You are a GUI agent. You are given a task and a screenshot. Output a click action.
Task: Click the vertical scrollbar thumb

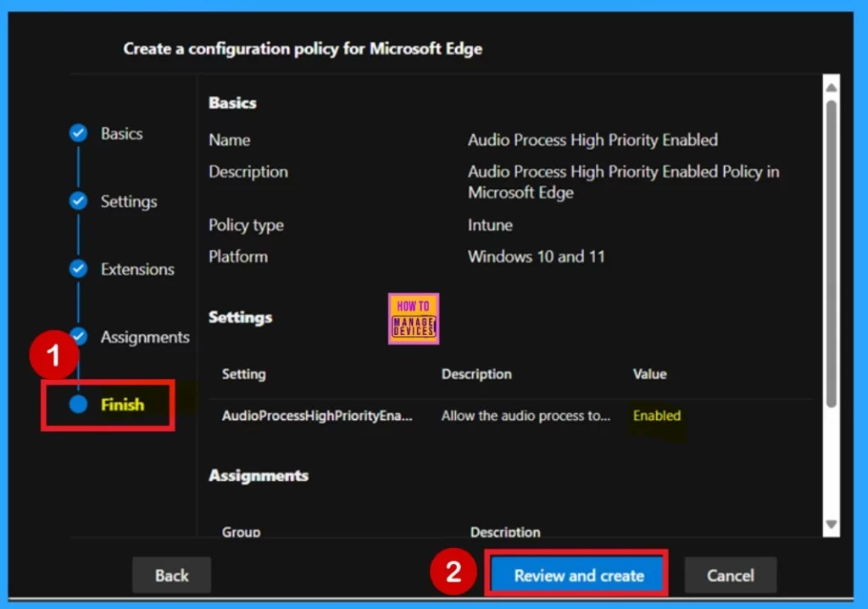tap(831, 254)
